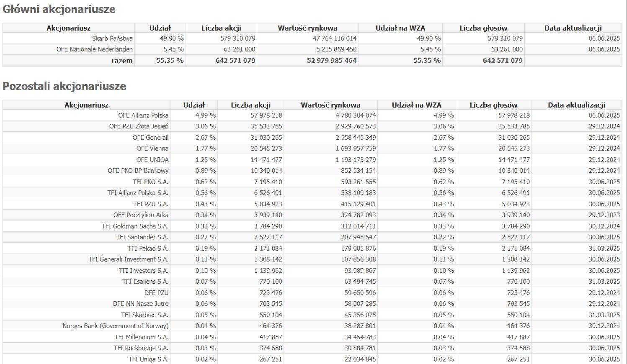
Task: Click the OFE UNIQA shareholder name
Action: pyautogui.click(x=152, y=160)
